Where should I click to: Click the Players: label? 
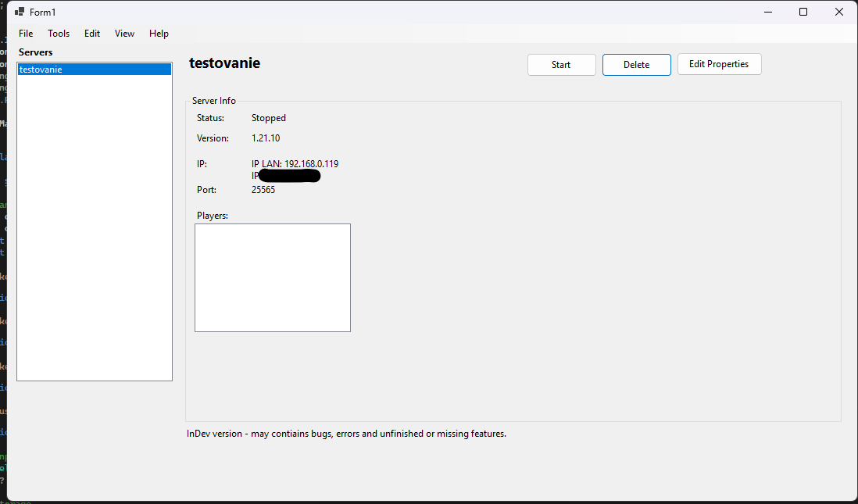click(x=213, y=216)
